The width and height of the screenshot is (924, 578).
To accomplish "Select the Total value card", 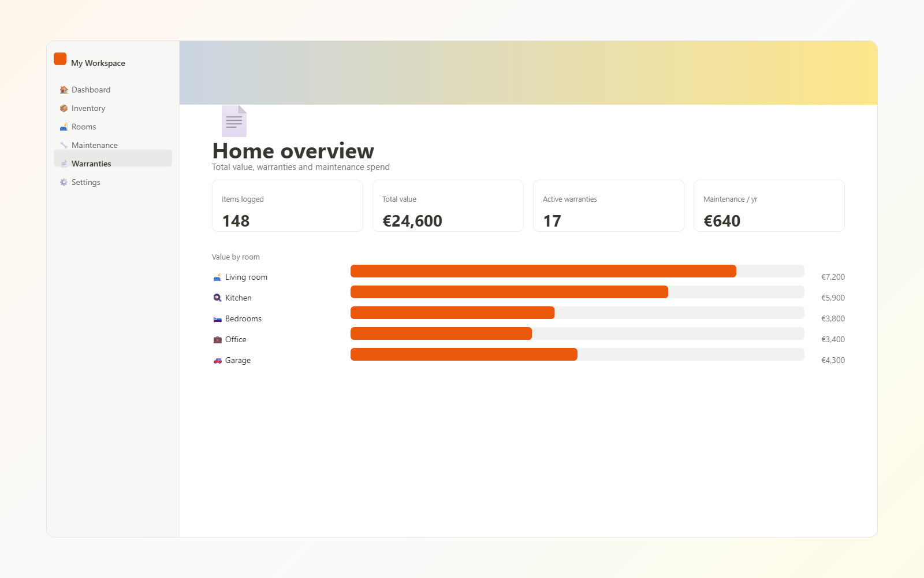I will [448, 206].
